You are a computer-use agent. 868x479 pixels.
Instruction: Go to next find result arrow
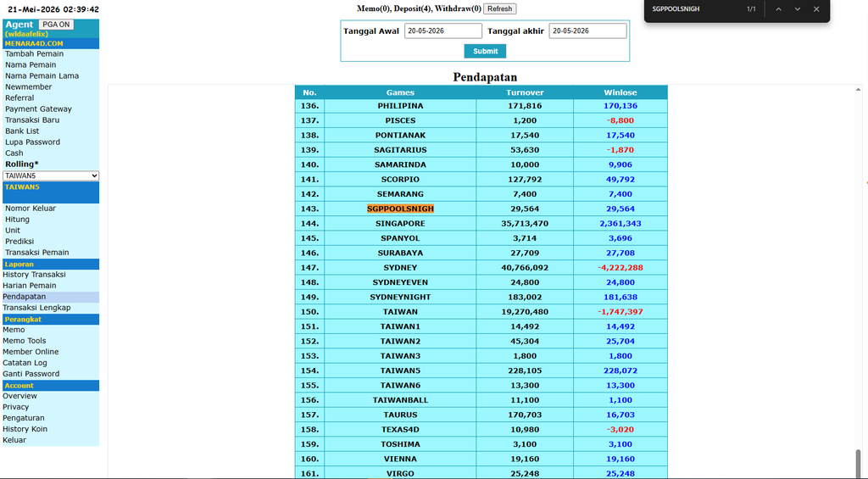(797, 9)
